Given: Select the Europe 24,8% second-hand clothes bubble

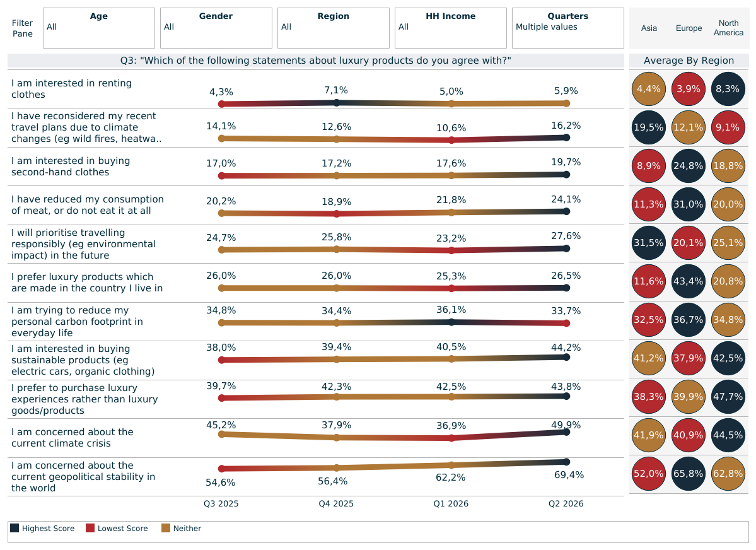Looking at the screenshot, I should (x=688, y=166).
